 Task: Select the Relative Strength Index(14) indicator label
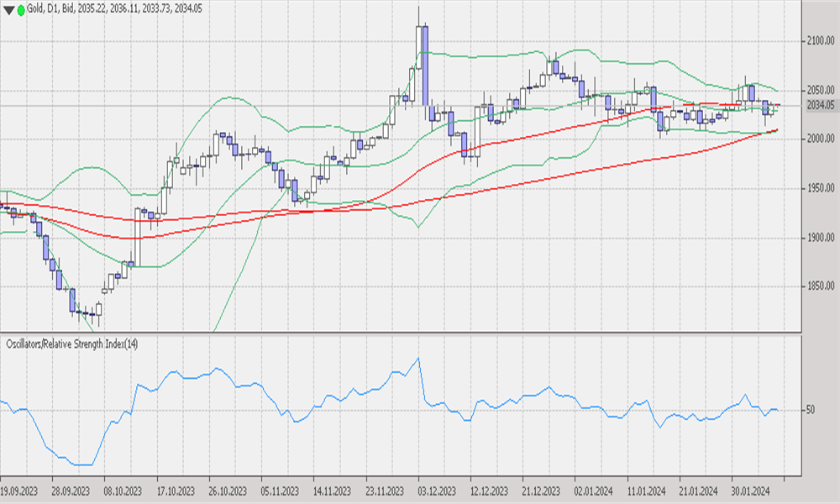pos(73,344)
